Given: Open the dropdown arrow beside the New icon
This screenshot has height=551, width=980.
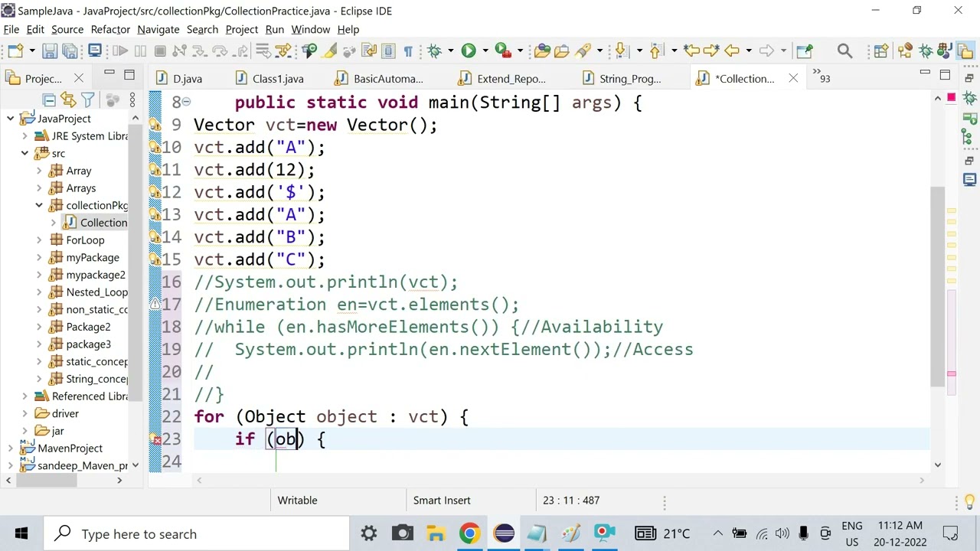Looking at the screenshot, I should point(32,51).
